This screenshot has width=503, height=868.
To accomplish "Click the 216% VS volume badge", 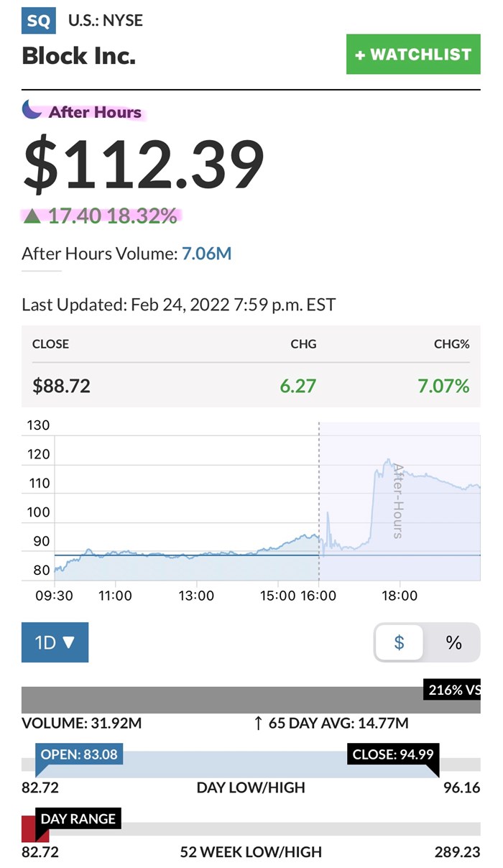I will [x=453, y=691].
